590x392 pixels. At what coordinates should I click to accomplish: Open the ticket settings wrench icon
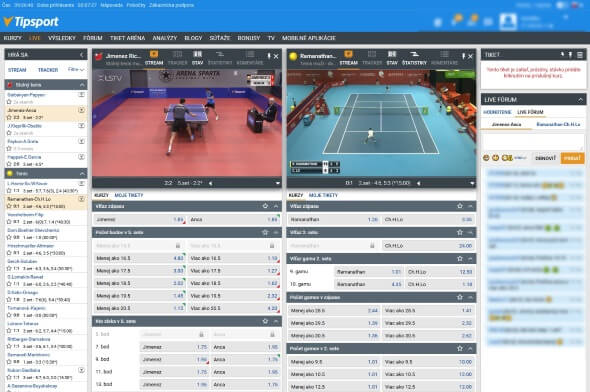click(x=562, y=55)
